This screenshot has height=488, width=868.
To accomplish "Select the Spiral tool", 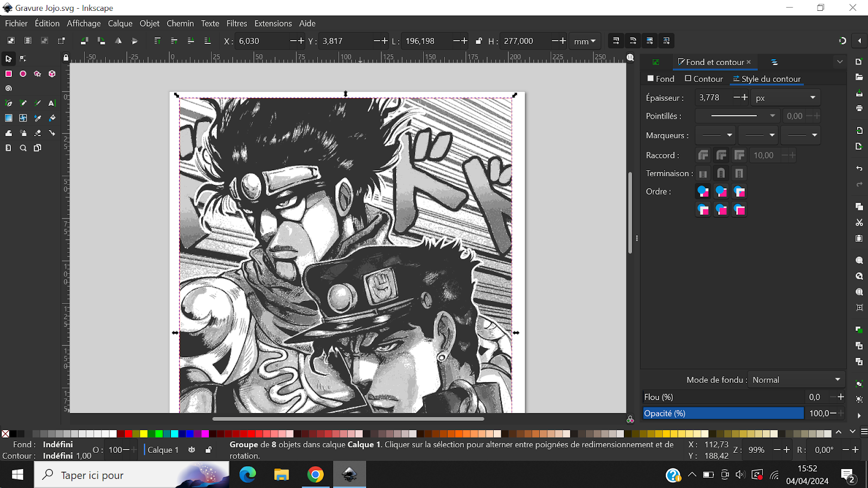I will coord(8,88).
